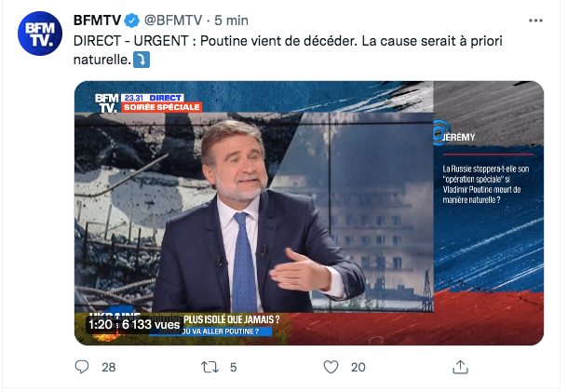Image resolution: width=581 pixels, height=392 pixels.
Task: Click the BFMTV display name
Action: 97,20
